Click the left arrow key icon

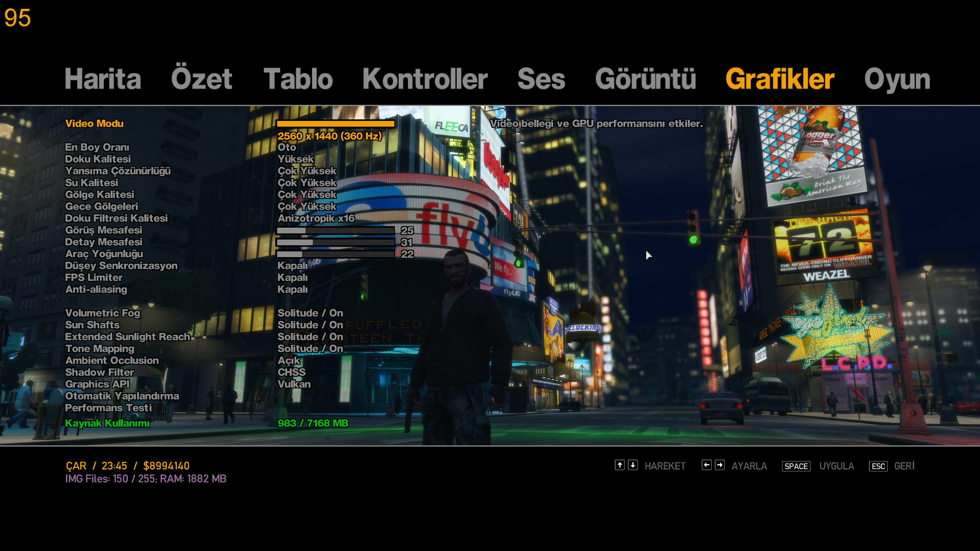click(x=707, y=465)
